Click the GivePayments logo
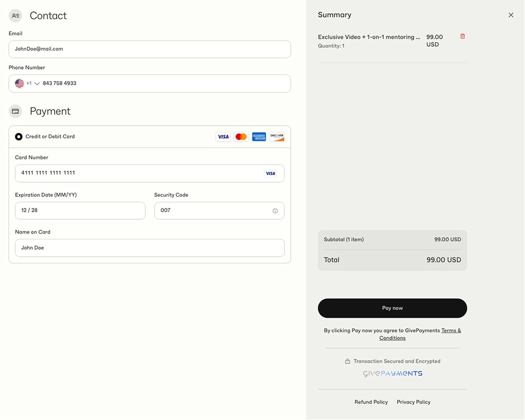The image size is (525, 420). 393,374
